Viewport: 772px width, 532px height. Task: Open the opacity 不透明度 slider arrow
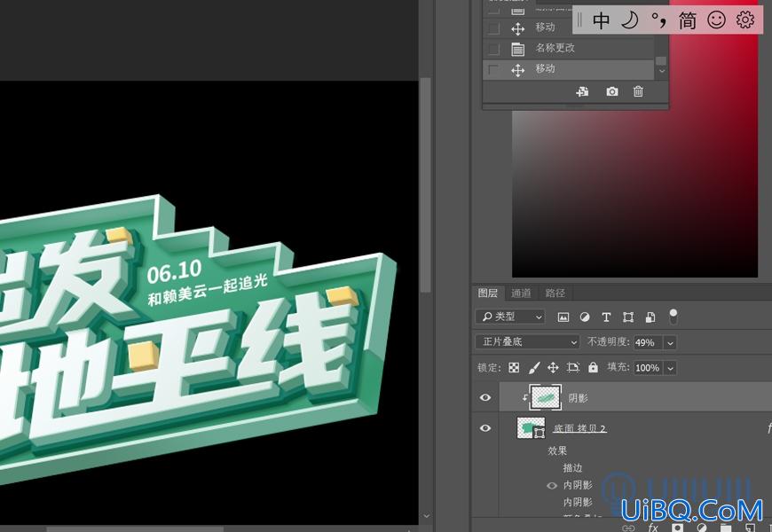pos(670,343)
